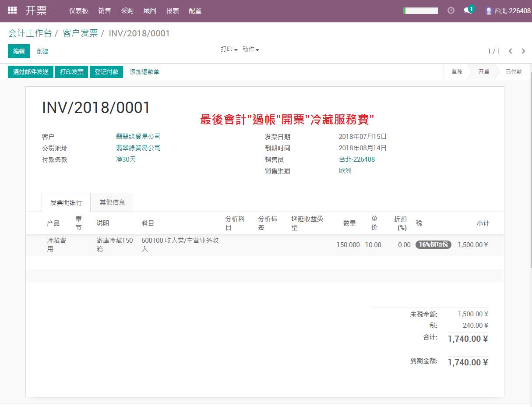
Task: Open the 配置 menu
Action: tap(195, 11)
